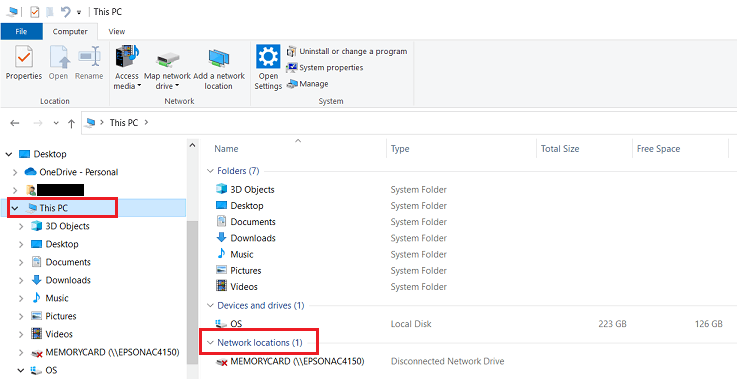Select OS drive in the navigation tree

click(51, 371)
